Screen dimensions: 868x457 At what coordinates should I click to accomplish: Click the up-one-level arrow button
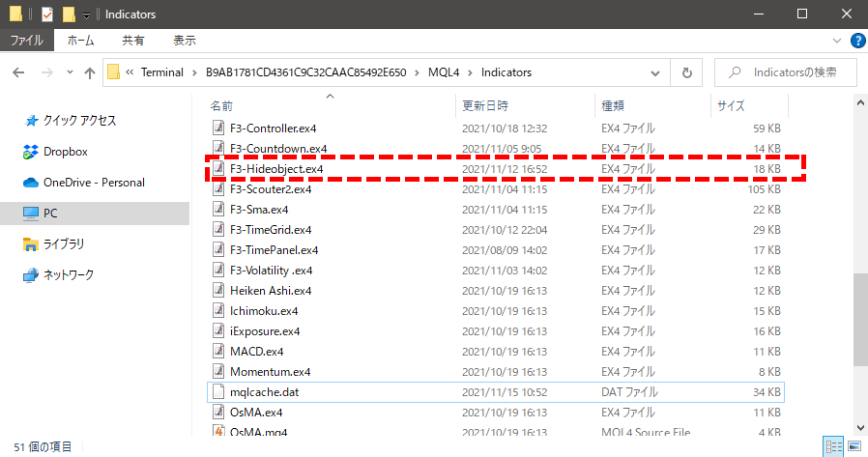click(x=90, y=72)
